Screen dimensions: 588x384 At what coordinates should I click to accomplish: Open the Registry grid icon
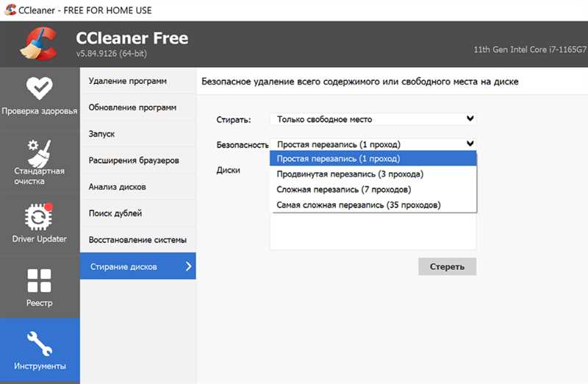(40, 280)
